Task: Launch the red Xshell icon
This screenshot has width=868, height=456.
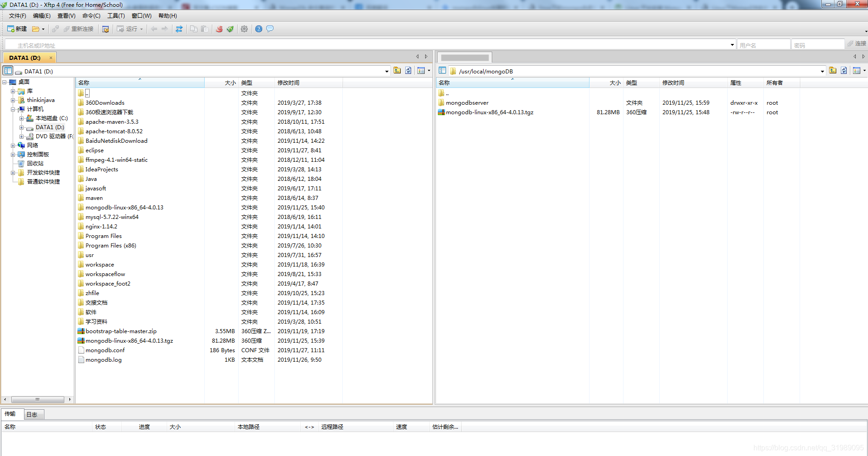Action: pos(219,29)
